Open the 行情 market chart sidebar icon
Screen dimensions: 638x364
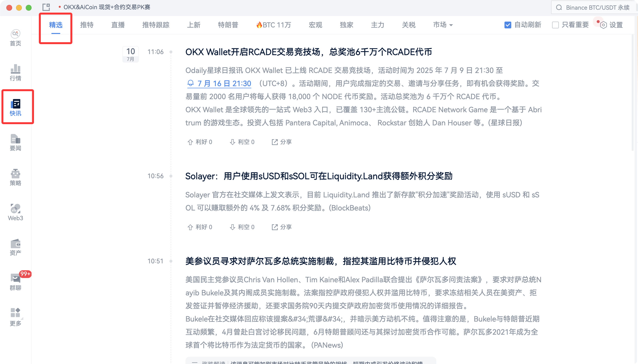pyautogui.click(x=16, y=73)
